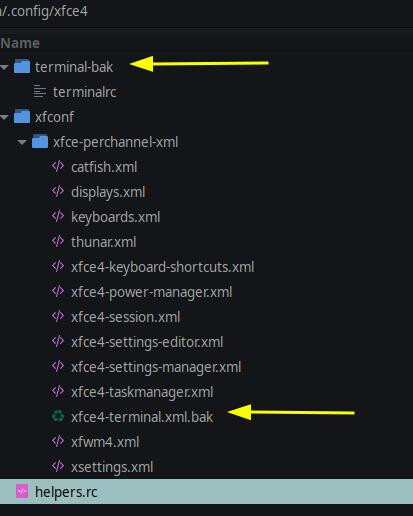The width and height of the screenshot is (413, 516).
Task: Sort by the Name column header
Action: point(20,43)
